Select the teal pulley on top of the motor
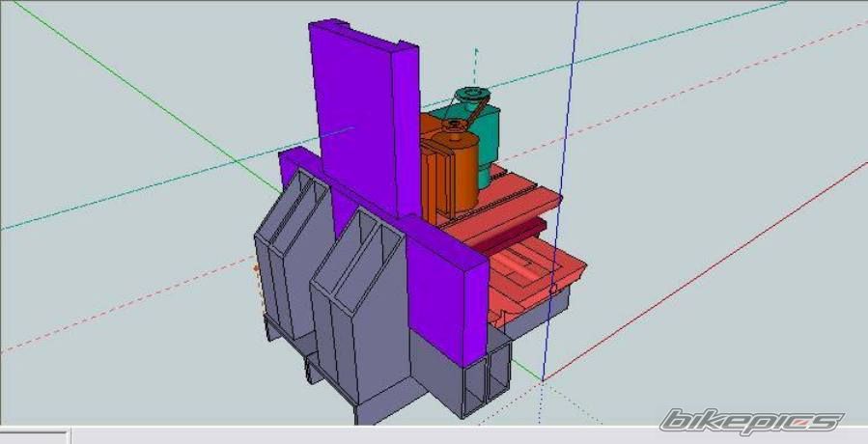Image resolution: width=868 pixels, height=444 pixels. point(471,96)
